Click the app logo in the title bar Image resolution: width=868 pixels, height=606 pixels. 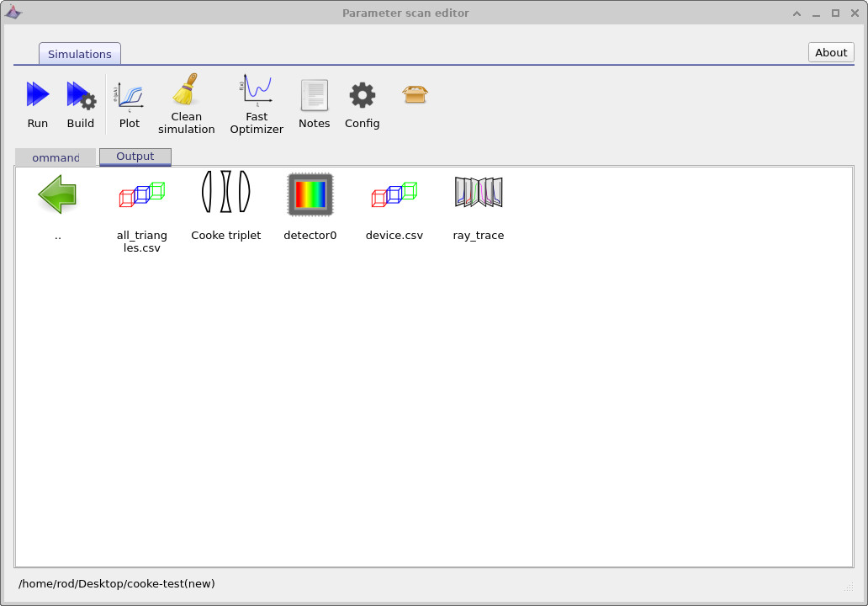(13, 13)
